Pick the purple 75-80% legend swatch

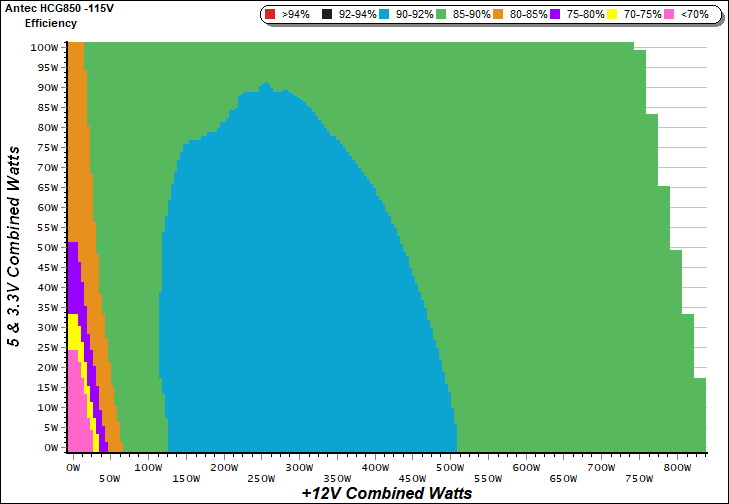click(554, 15)
